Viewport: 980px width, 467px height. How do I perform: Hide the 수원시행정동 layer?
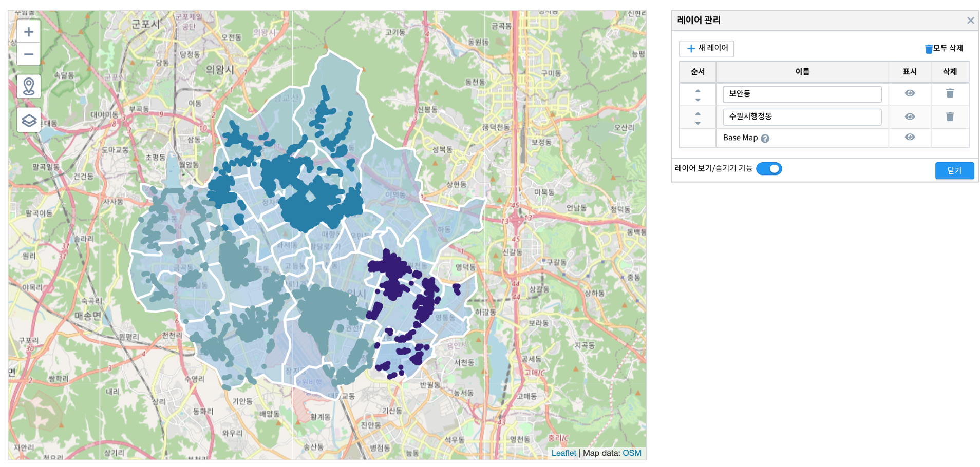point(910,117)
